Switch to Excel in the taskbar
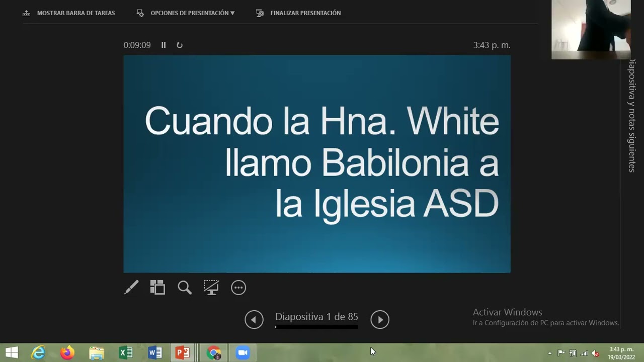This screenshot has height=362, width=644. coord(125,353)
